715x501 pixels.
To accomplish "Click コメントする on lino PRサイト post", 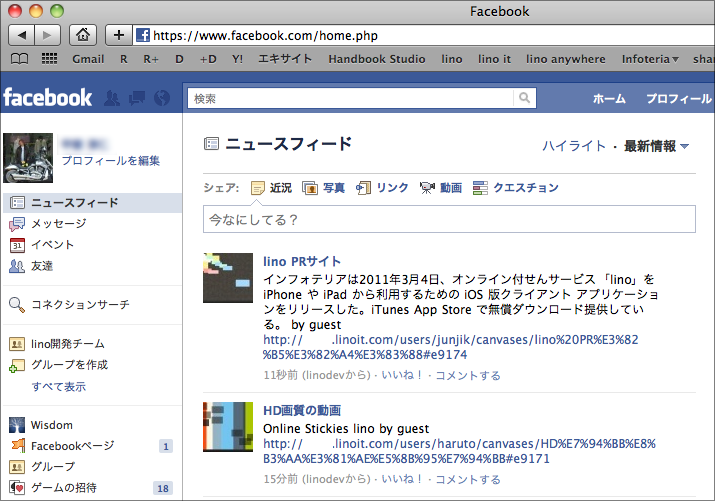I will [x=468, y=375].
